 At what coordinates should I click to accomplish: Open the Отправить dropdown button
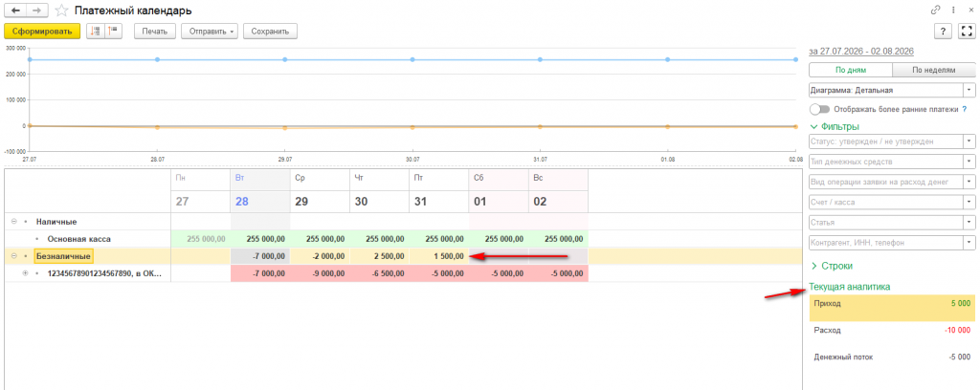coord(210,32)
